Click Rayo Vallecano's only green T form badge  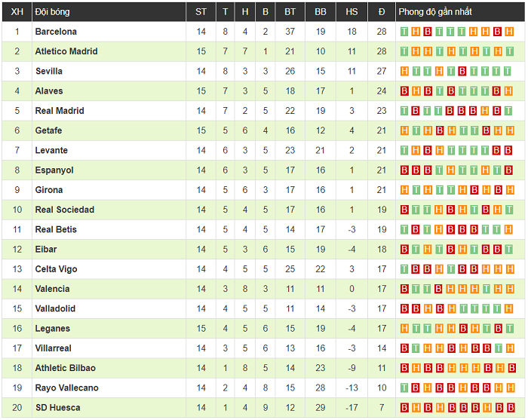pyautogui.click(x=405, y=388)
